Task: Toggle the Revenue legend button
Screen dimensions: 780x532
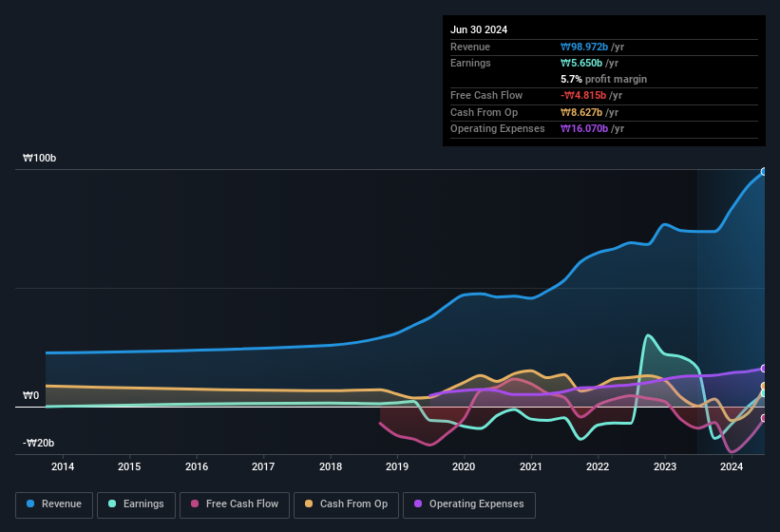Action: [54, 504]
